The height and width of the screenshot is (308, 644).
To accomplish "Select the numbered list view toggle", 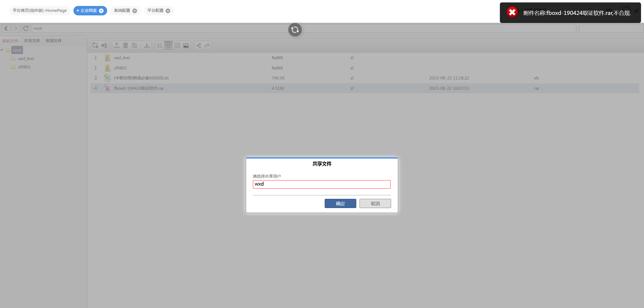I will pyautogui.click(x=168, y=45).
